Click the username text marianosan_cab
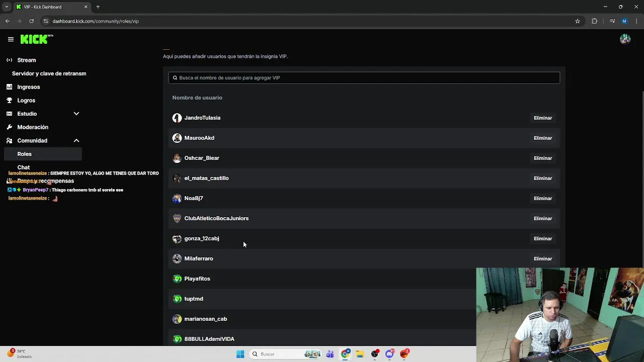The image size is (644, 362). [206, 319]
